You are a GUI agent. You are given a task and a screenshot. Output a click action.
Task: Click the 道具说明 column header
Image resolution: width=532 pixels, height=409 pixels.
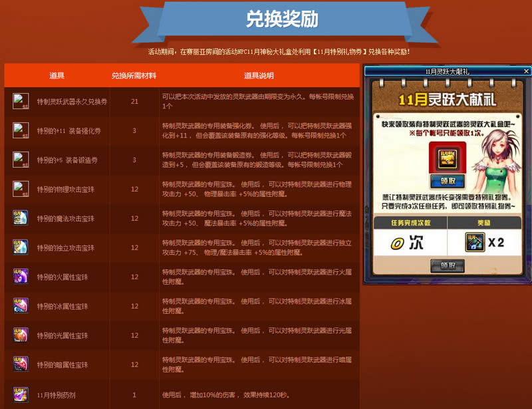click(259, 75)
